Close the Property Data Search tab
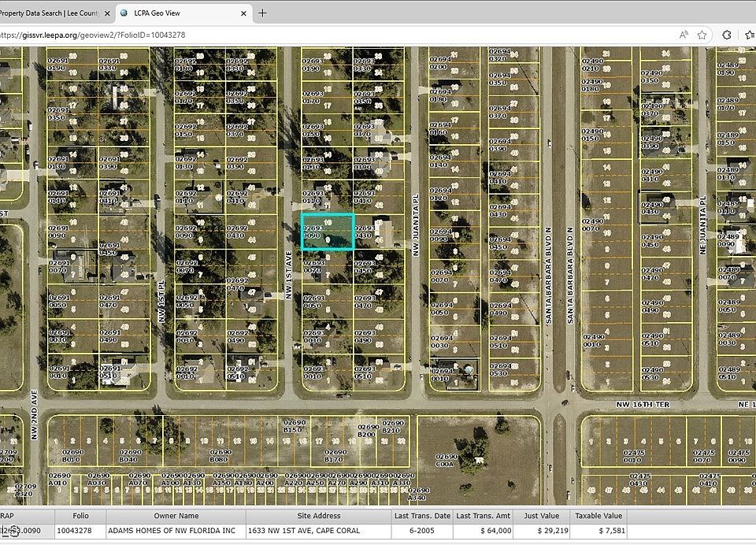 tap(107, 13)
